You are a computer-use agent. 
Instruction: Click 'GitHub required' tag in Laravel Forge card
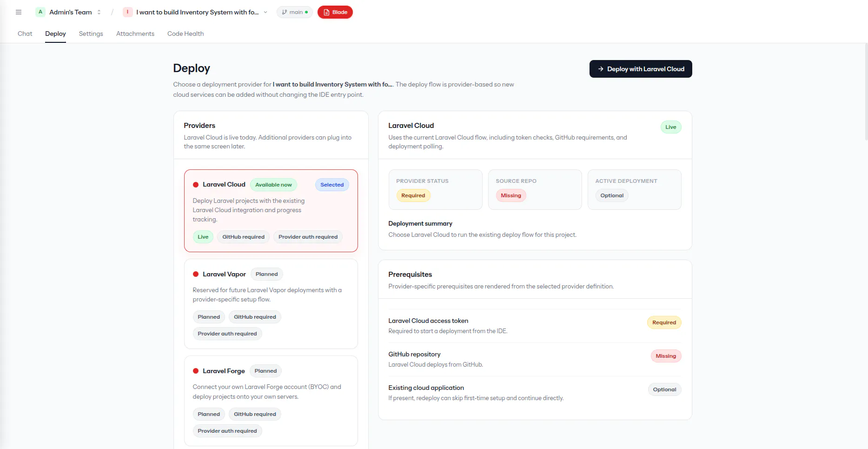[x=255, y=414]
